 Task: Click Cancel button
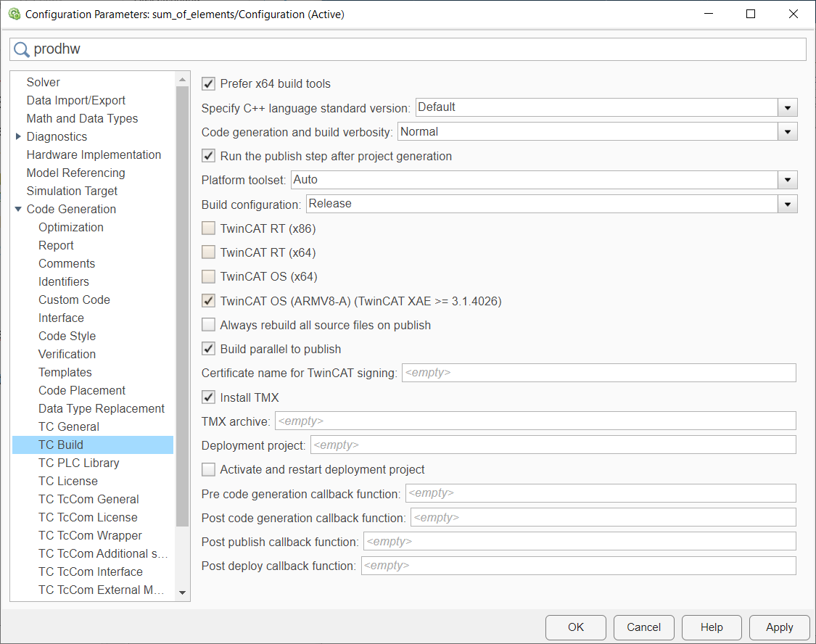click(x=644, y=627)
